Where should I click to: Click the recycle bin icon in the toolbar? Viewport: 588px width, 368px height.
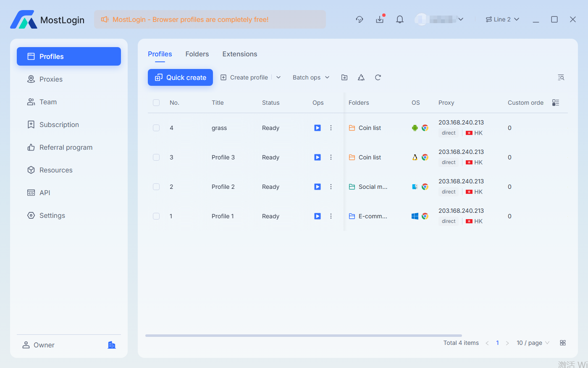(x=361, y=77)
